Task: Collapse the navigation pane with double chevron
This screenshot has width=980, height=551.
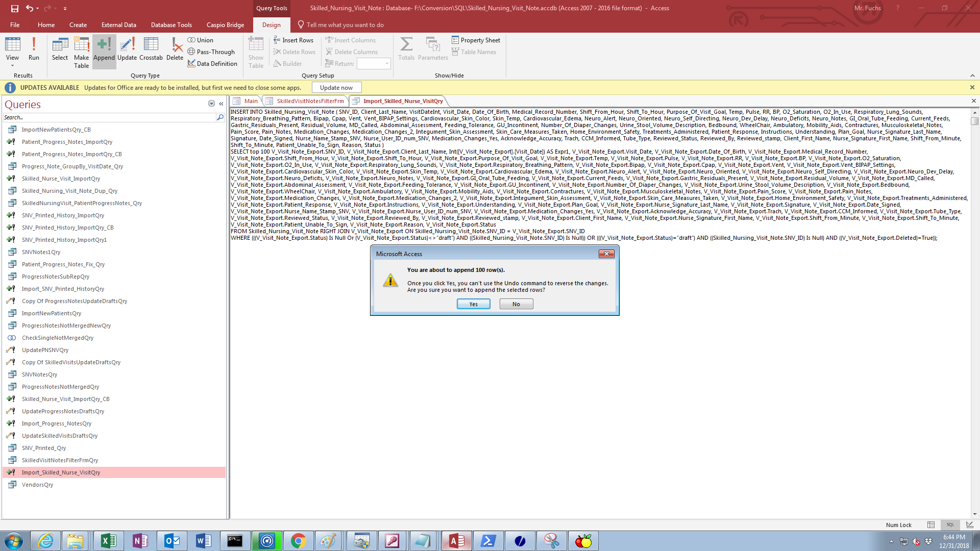Action: pyautogui.click(x=221, y=104)
